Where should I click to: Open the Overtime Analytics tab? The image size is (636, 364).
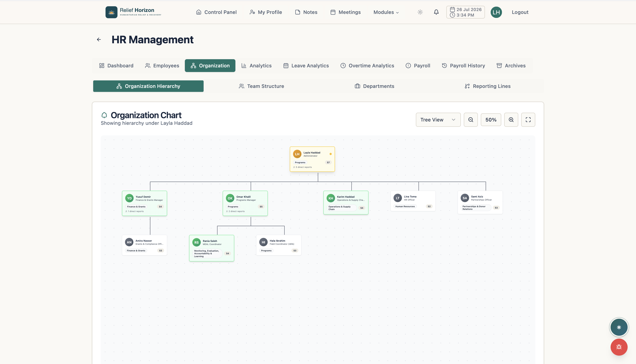point(367,66)
